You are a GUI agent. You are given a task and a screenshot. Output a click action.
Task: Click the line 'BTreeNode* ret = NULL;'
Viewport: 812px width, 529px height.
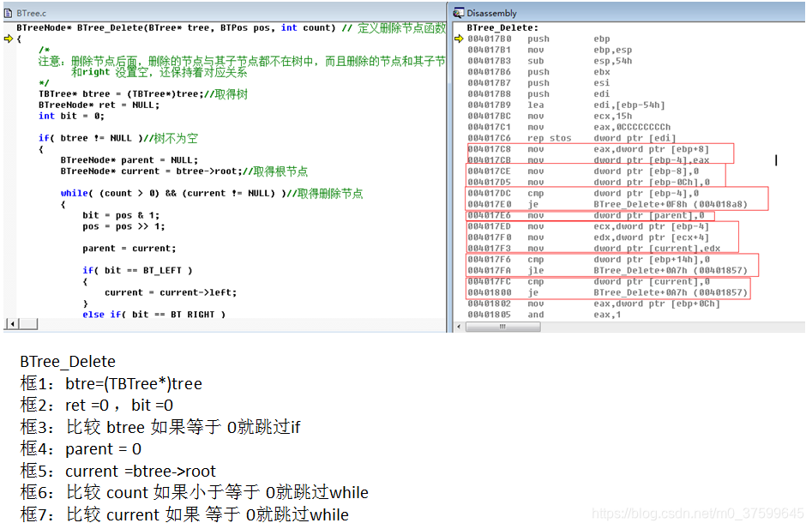(x=99, y=105)
